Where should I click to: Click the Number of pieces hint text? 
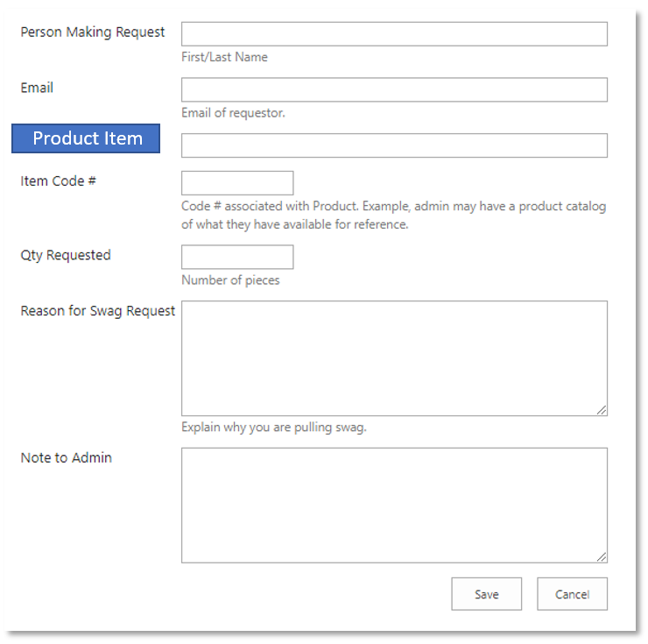click(230, 280)
